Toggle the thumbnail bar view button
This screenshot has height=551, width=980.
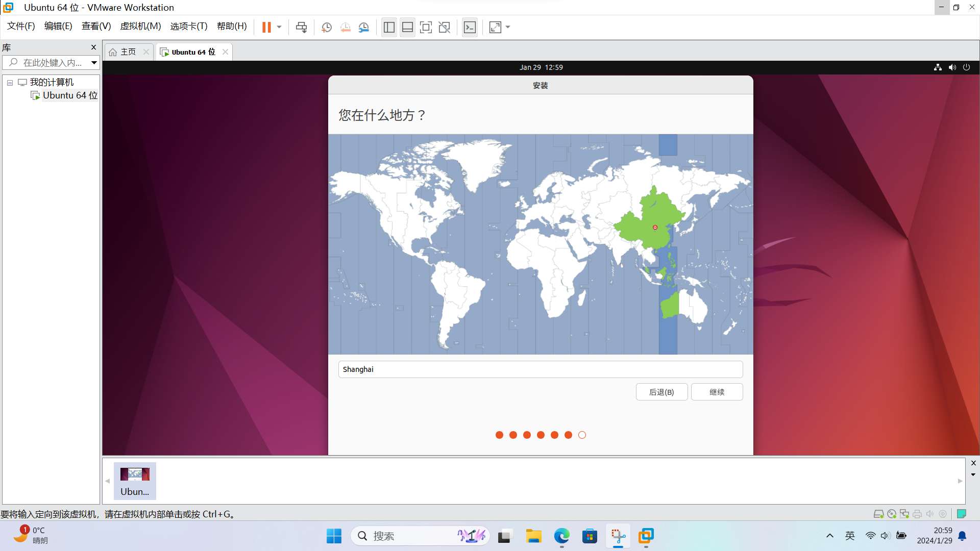coord(407,27)
